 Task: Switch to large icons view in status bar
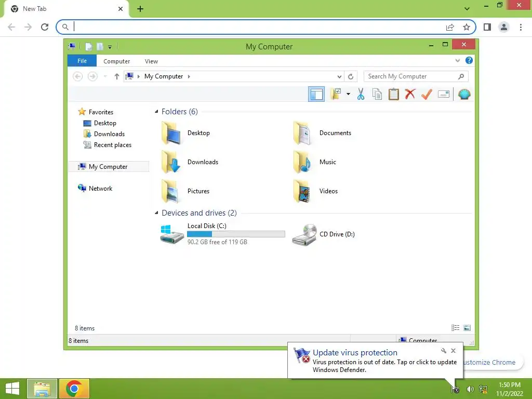tap(467, 328)
